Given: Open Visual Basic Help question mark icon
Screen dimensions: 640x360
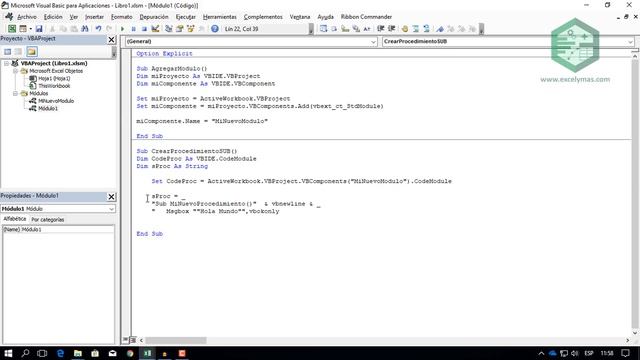Looking at the screenshot, I should click(x=215, y=29).
